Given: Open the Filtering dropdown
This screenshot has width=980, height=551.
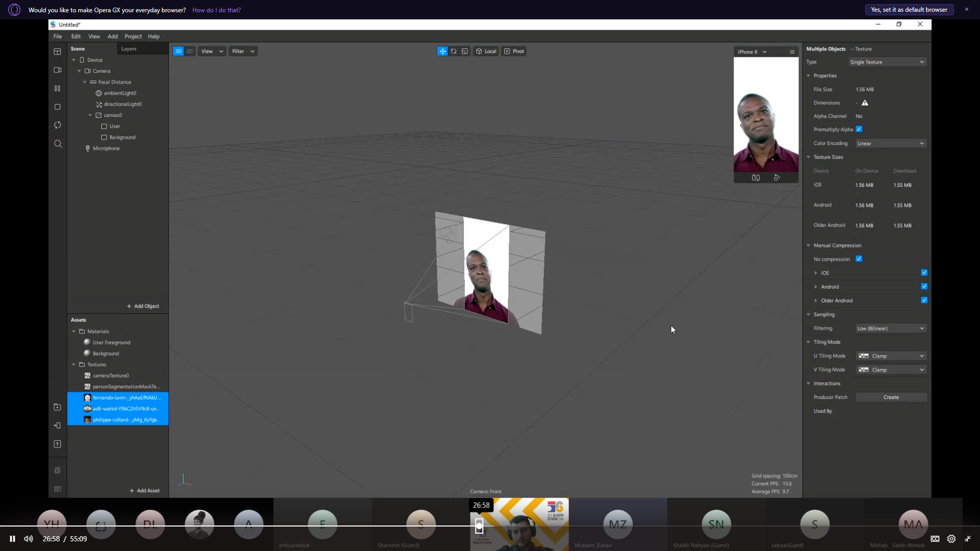Looking at the screenshot, I should (x=891, y=329).
